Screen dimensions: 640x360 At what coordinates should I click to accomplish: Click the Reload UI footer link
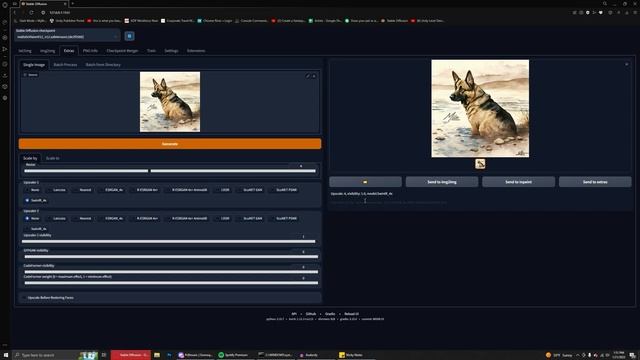pyautogui.click(x=351, y=314)
